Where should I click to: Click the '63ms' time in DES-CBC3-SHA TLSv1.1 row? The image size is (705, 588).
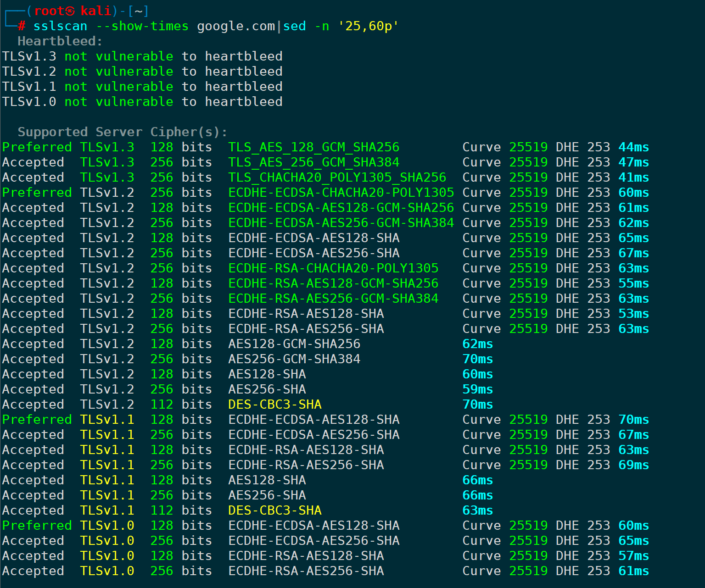[x=478, y=510]
